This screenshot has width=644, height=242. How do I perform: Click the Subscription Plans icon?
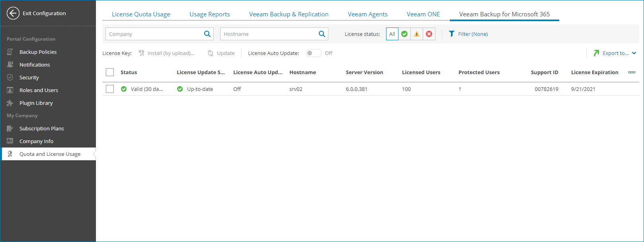click(x=10, y=128)
